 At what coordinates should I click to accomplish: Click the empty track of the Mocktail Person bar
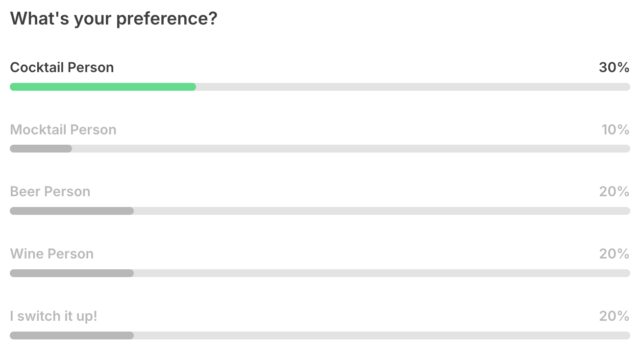[x=351, y=149]
